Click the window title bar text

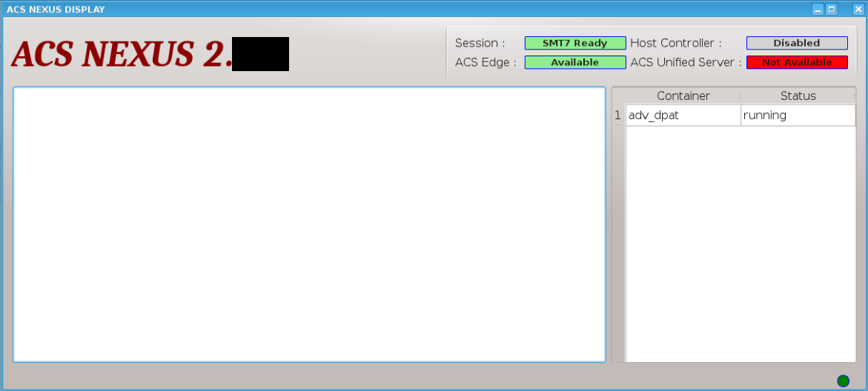56,10
